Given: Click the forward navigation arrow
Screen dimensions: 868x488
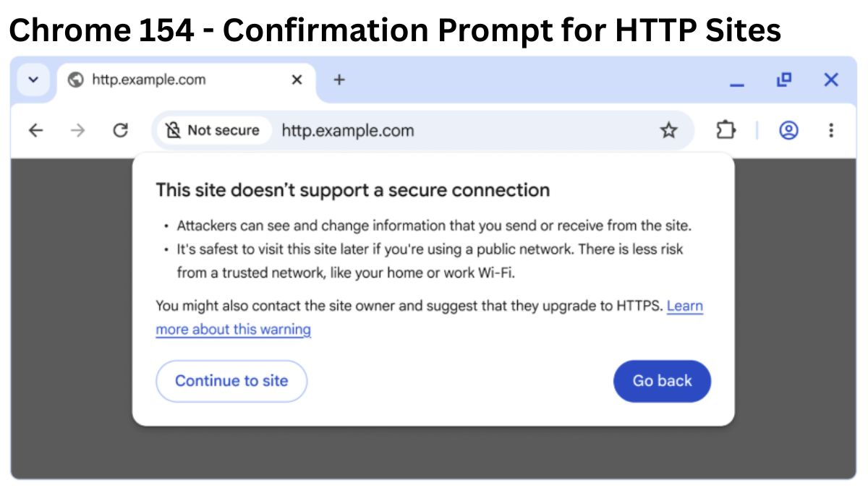Looking at the screenshot, I should (78, 131).
